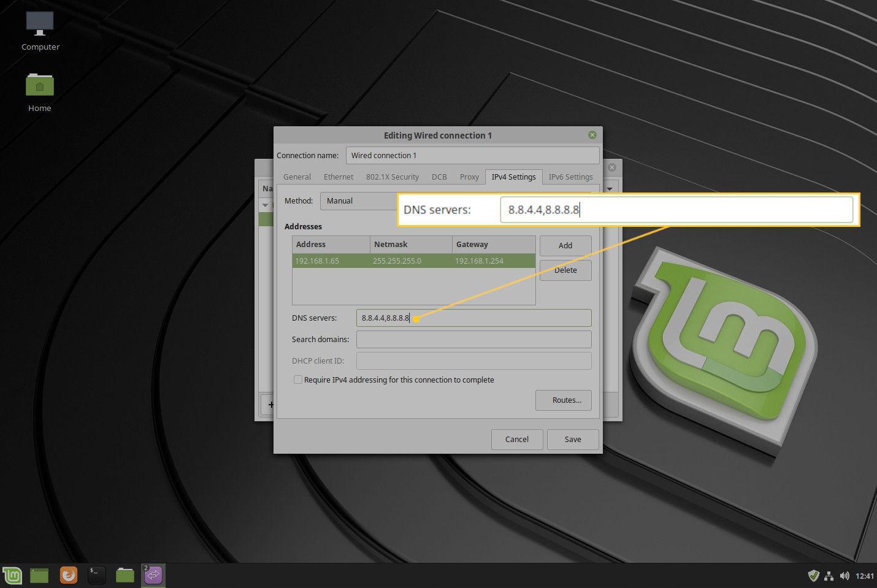Click the Save button
This screenshot has width=877, height=588.
coord(573,439)
